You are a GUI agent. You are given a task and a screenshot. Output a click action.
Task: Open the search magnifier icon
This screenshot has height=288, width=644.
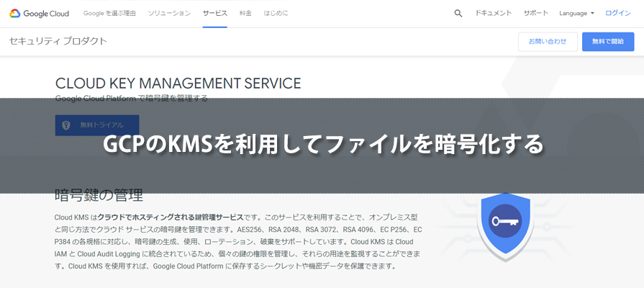(458, 13)
